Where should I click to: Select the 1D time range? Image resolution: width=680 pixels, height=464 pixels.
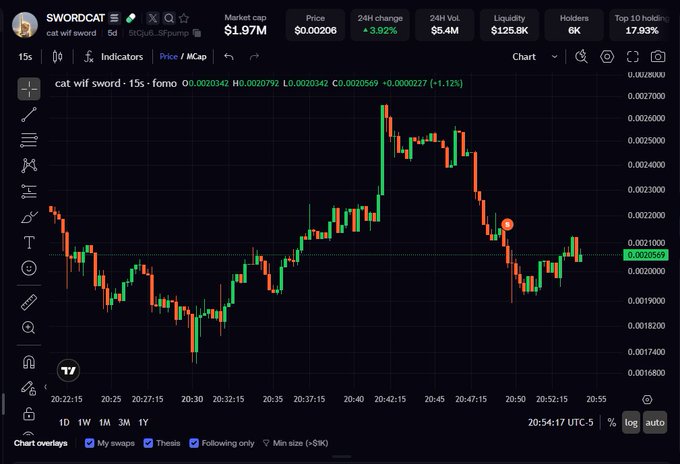(64, 422)
